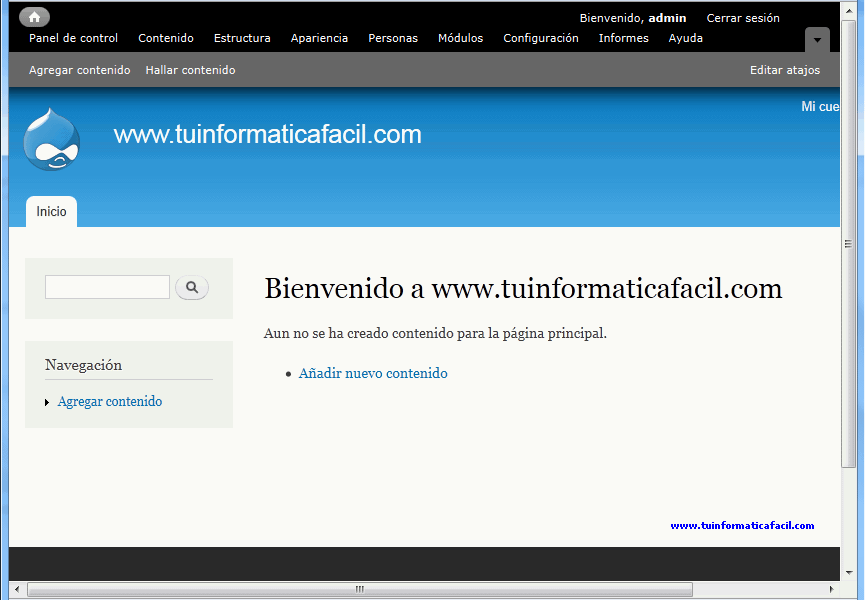Click the vertical scrollbar up arrow
Screen dimensions: 865x600
click(x=849, y=10)
